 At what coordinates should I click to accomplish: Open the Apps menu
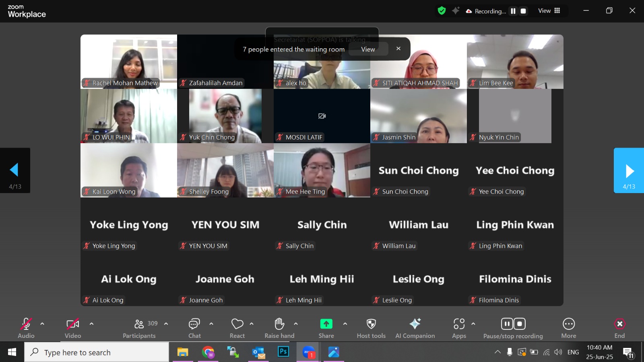click(459, 328)
